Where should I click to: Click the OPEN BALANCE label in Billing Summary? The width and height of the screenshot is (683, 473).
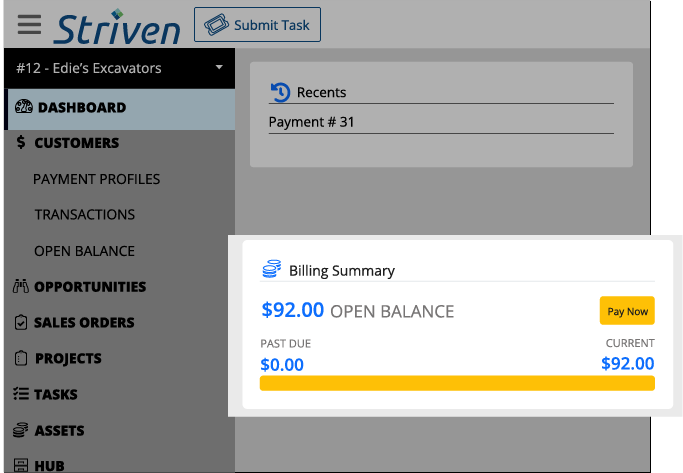[392, 311]
